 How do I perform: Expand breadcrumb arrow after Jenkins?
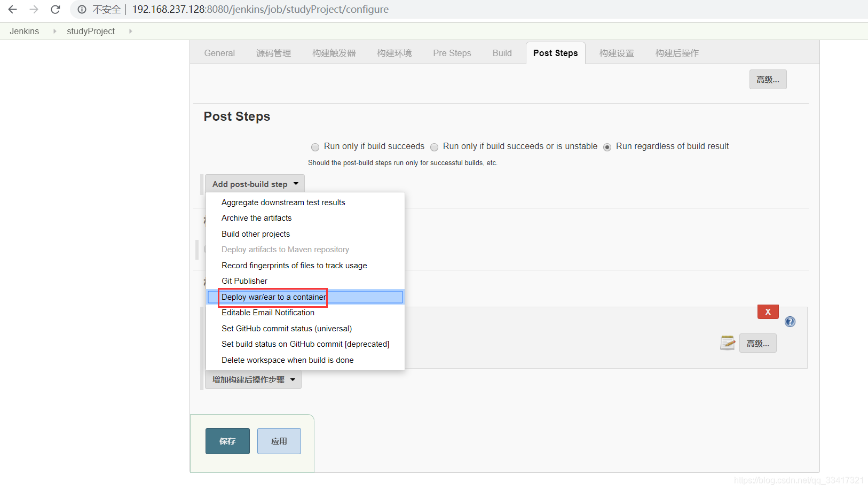coord(54,31)
